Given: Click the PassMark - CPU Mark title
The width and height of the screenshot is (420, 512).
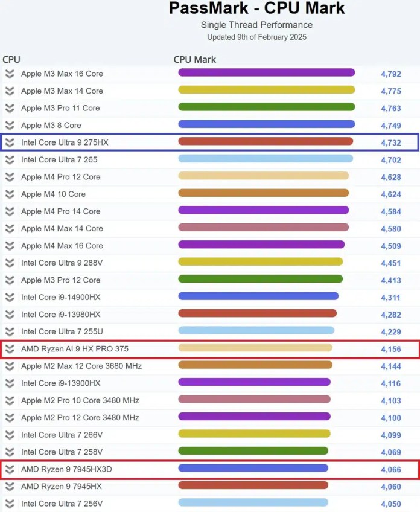Looking at the screenshot, I should pyautogui.click(x=257, y=8).
